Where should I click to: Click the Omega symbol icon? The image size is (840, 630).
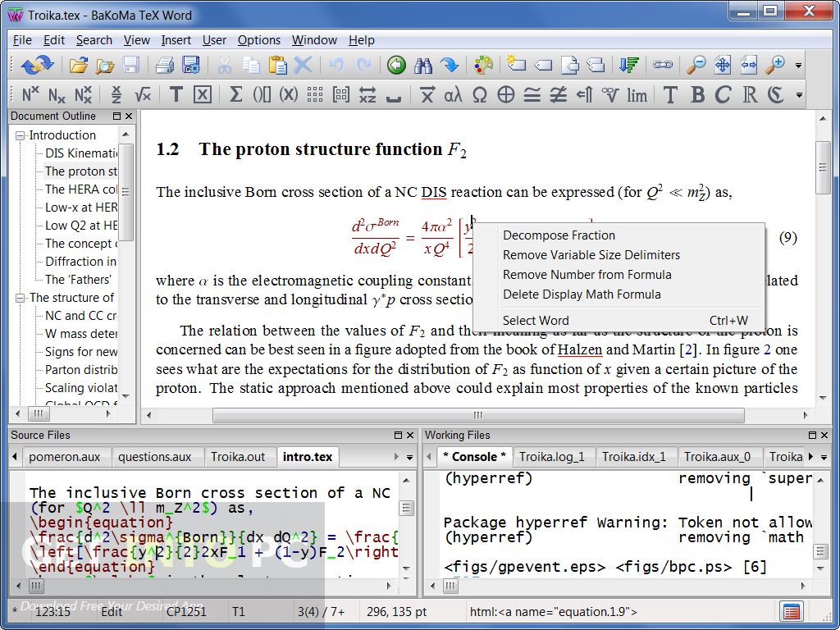[x=479, y=95]
